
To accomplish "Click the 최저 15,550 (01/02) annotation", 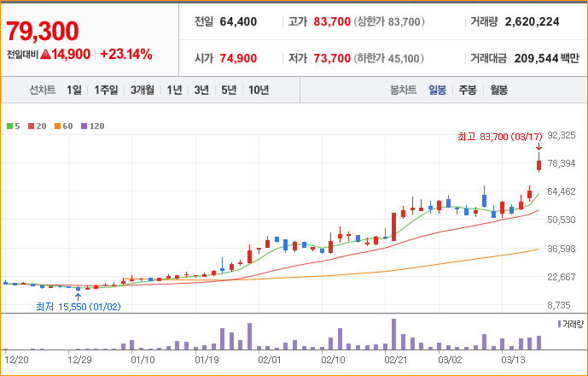I will pyautogui.click(x=79, y=307).
